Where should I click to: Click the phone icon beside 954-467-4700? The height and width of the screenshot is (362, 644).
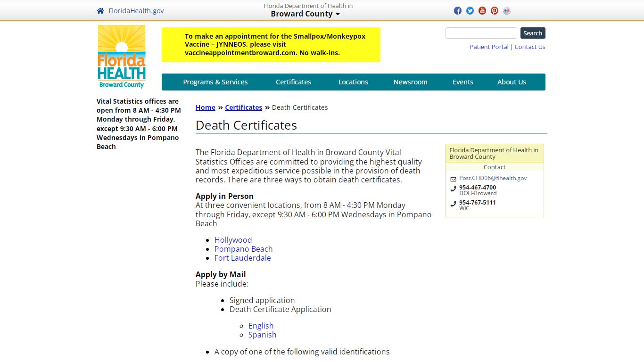click(453, 189)
